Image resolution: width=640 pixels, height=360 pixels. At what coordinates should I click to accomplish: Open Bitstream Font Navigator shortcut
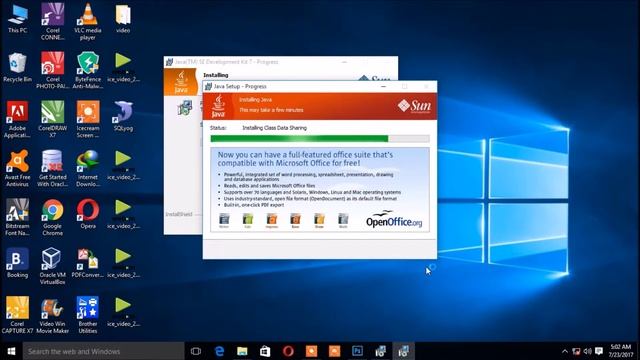click(x=17, y=217)
